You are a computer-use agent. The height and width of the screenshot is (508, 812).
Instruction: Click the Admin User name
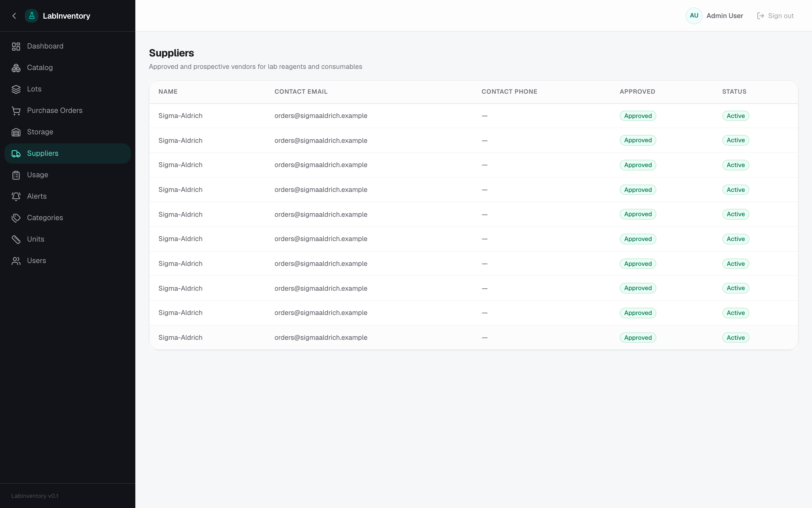pos(724,16)
